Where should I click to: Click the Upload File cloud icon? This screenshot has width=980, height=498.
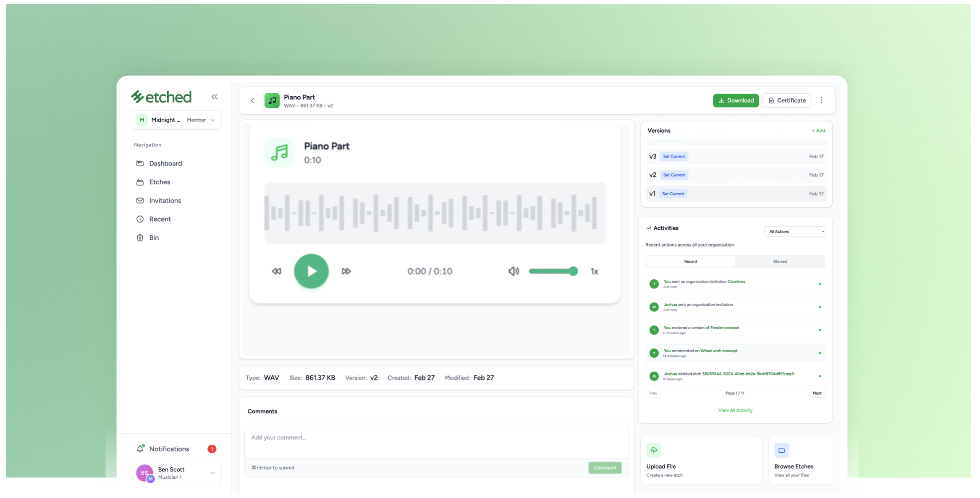654,450
